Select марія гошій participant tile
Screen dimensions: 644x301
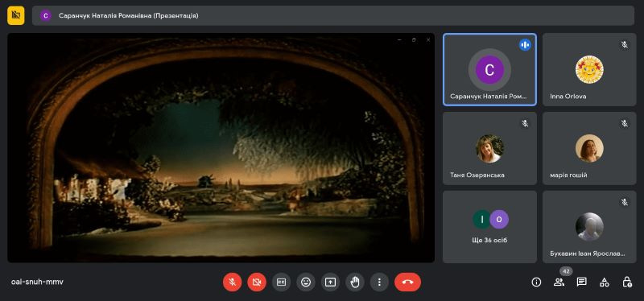[589, 148]
